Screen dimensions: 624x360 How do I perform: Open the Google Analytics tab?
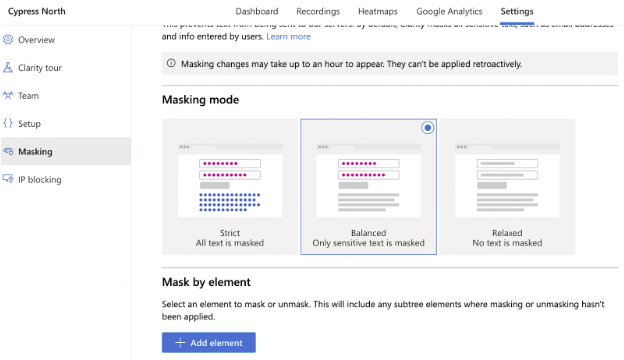[x=449, y=12]
